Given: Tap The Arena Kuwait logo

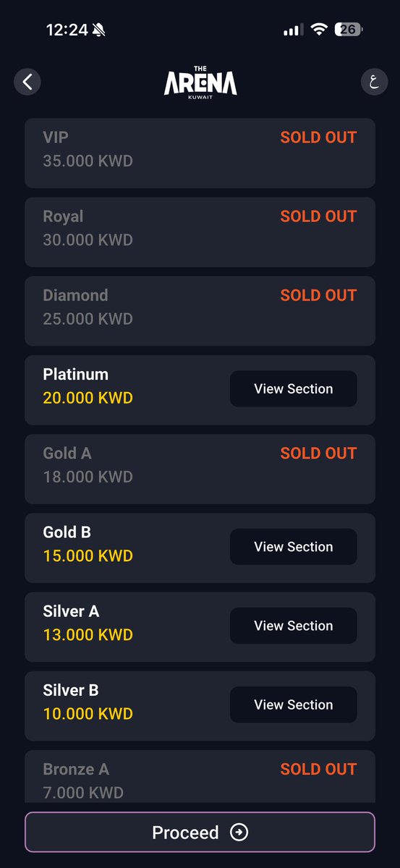Looking at the screenshot, I should click(200, 81).
